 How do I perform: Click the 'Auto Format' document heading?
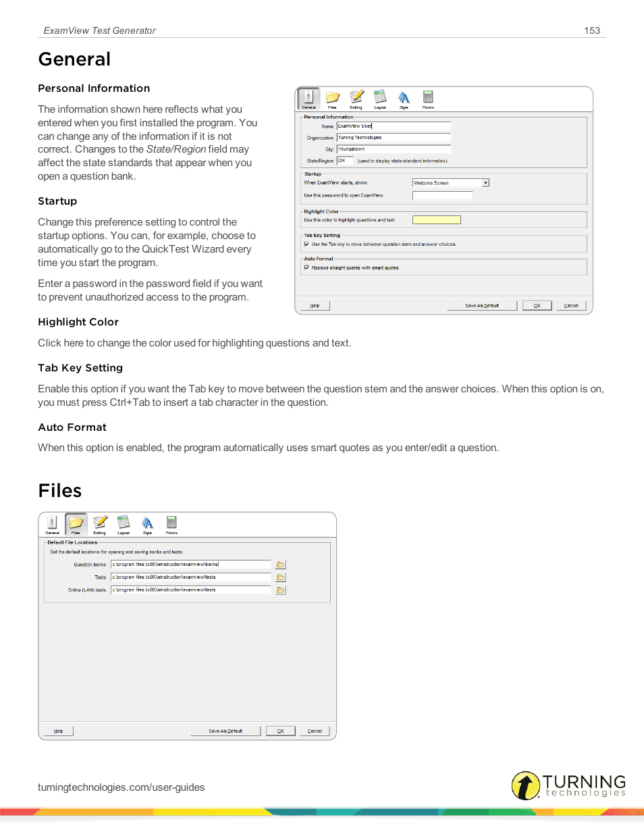[x=72, y=427]
